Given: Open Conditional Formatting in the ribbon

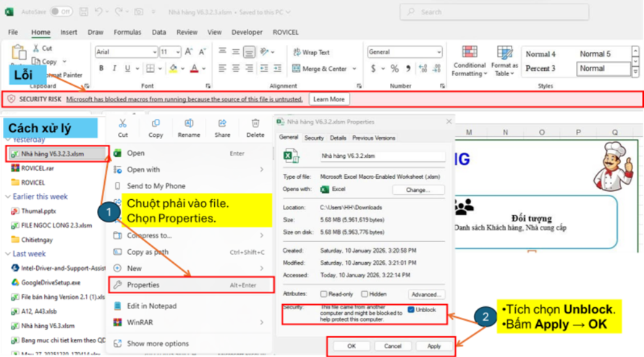Looking at the screenshot, I should pos(469,60).
